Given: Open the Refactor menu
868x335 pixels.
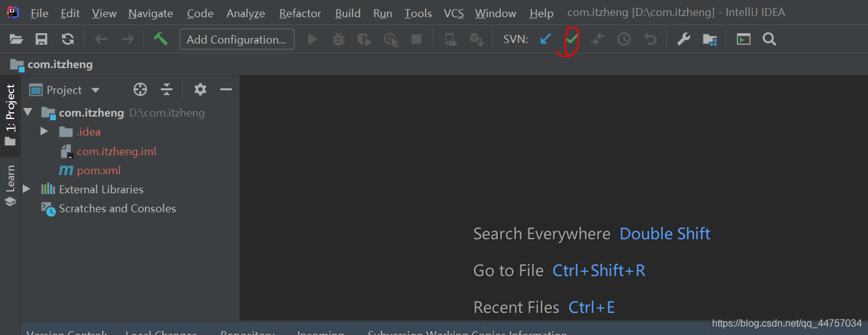Looking at the screenshot, I should click(300, 13).
